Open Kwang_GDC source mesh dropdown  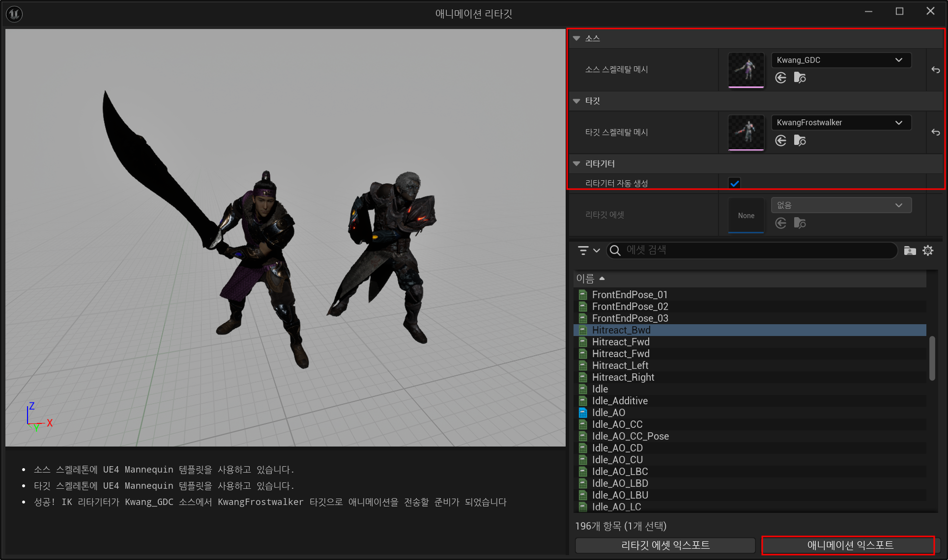point(841,60)
